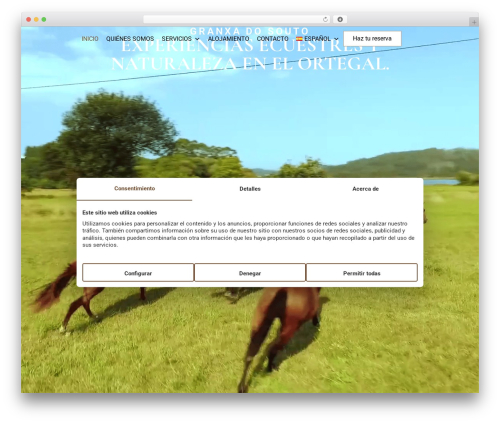The width and height of the screenshot is (500, 423).
Task: Expand the SERVICIOS dropdown chevron
Action: point(197,39)
